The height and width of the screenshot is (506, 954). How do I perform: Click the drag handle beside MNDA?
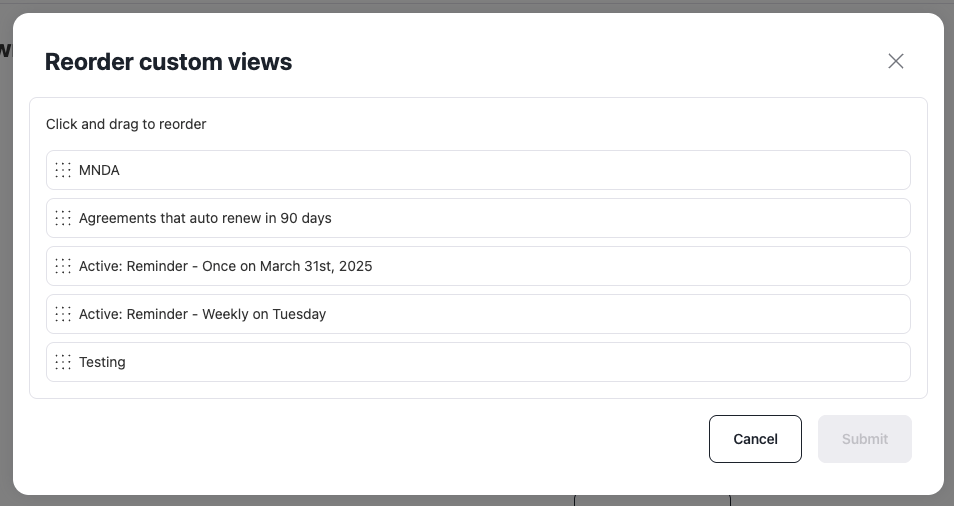63,170
